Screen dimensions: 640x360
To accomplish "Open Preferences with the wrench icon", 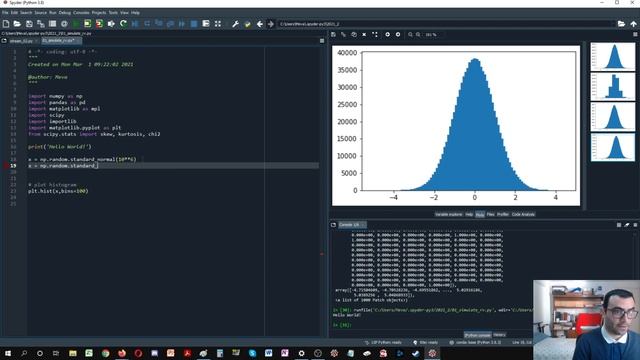I will 235,24.
